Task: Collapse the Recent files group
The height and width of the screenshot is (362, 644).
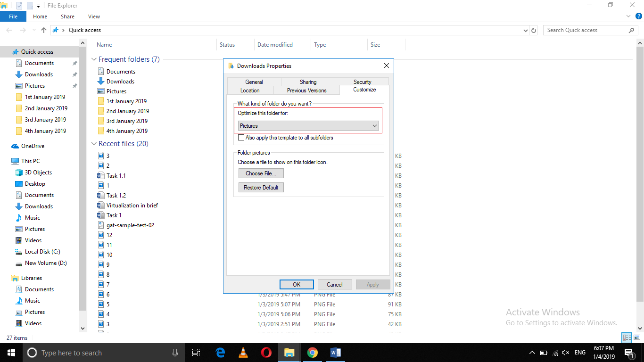Action: [94, 144]
